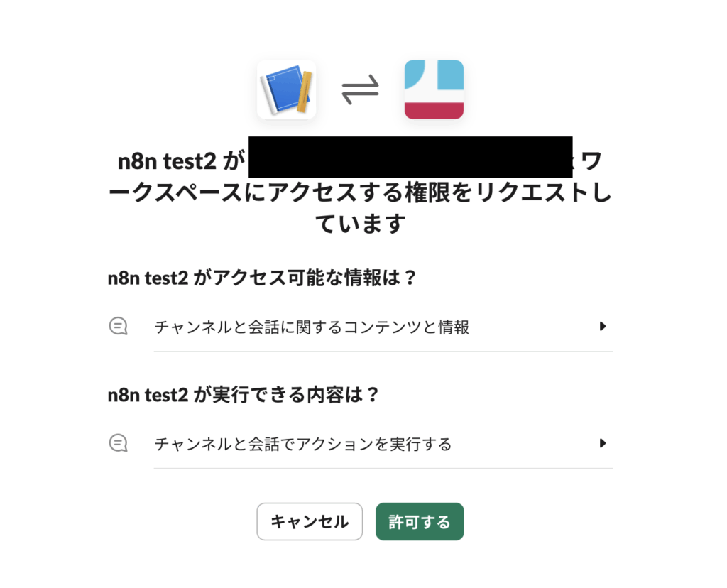Click the ワ character right of black bar
727x588 pixels.
(591, 161)
